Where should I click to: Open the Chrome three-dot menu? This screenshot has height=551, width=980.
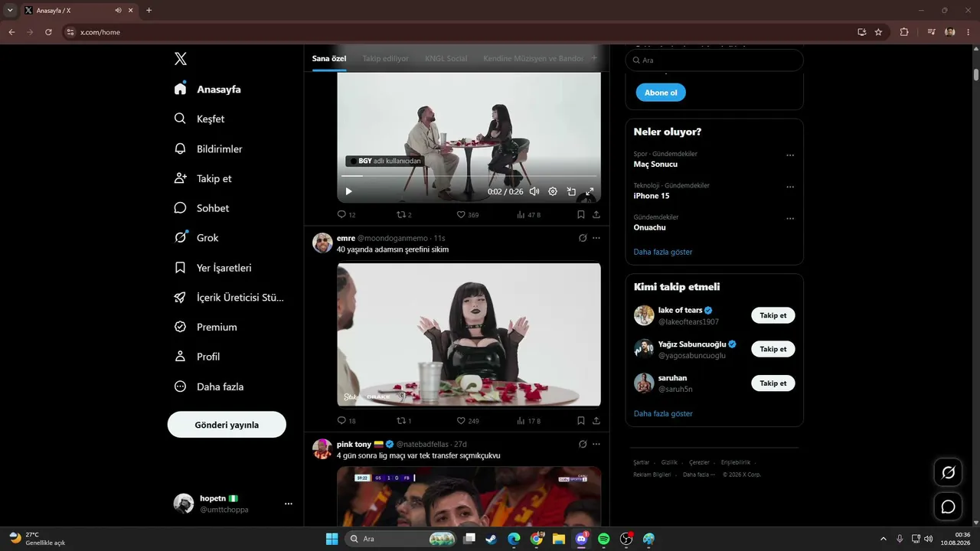pos(969,32)
